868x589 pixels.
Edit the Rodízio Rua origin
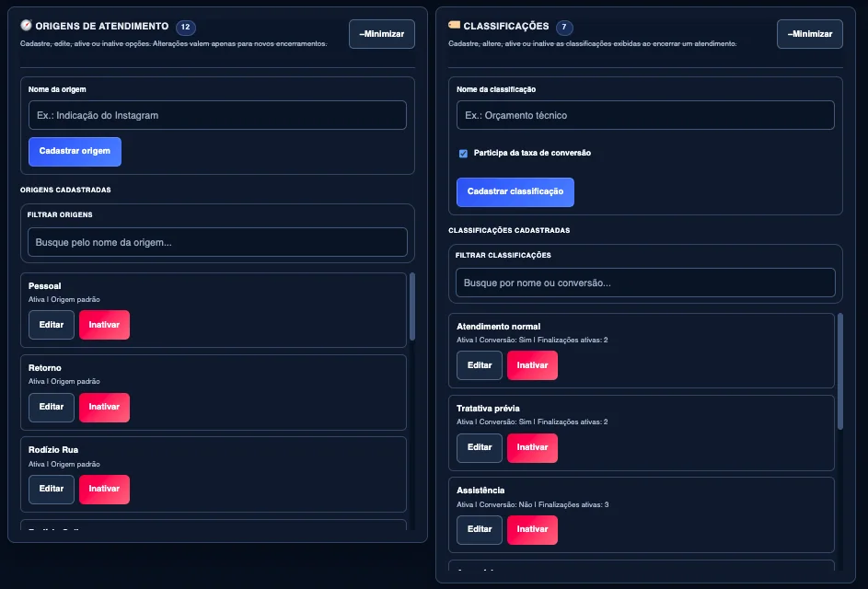tap(52, 490)
